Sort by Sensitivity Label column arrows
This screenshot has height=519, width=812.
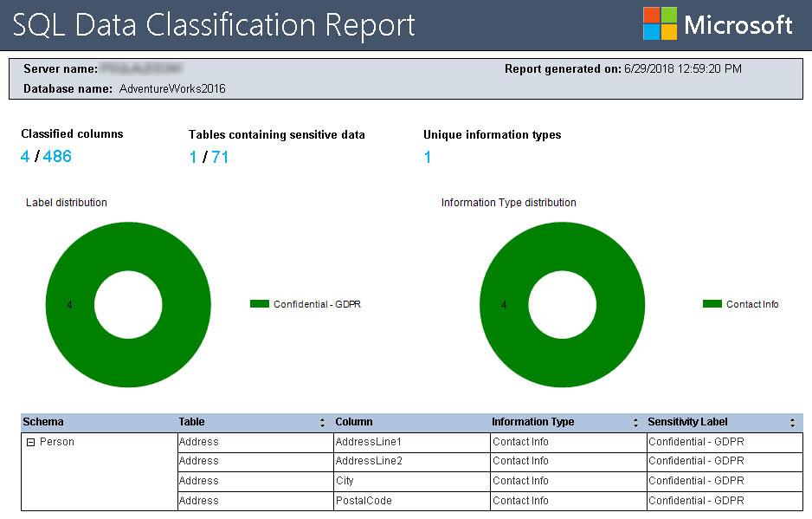(x=792, y=423)
